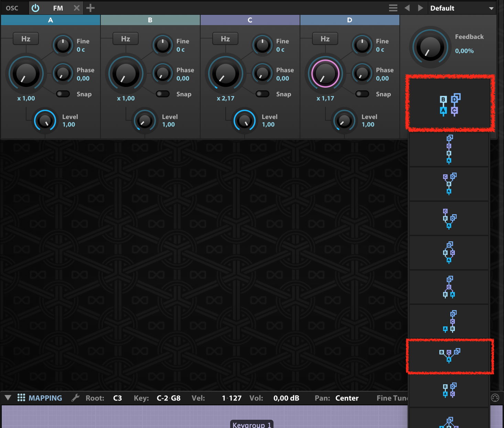The image size is (504, 428).
Task: Select the FM oscillator tab
Action: click(x=58, y=8)
